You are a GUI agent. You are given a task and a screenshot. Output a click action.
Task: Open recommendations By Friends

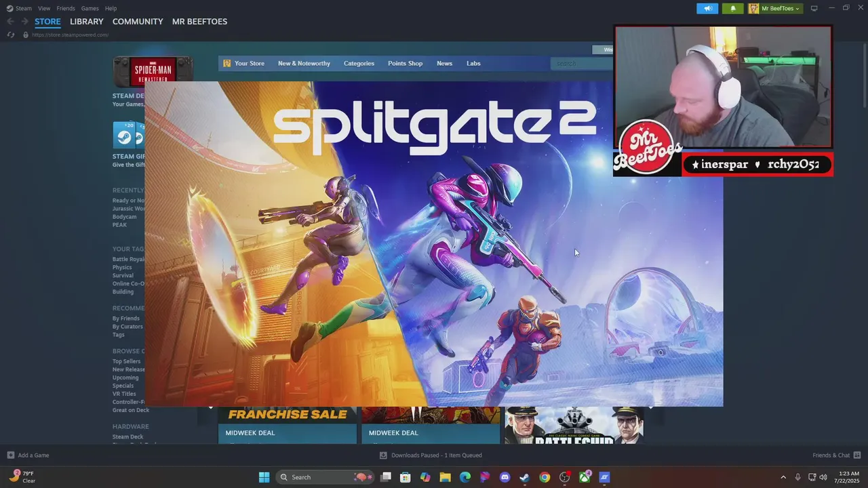click(126, 319)
